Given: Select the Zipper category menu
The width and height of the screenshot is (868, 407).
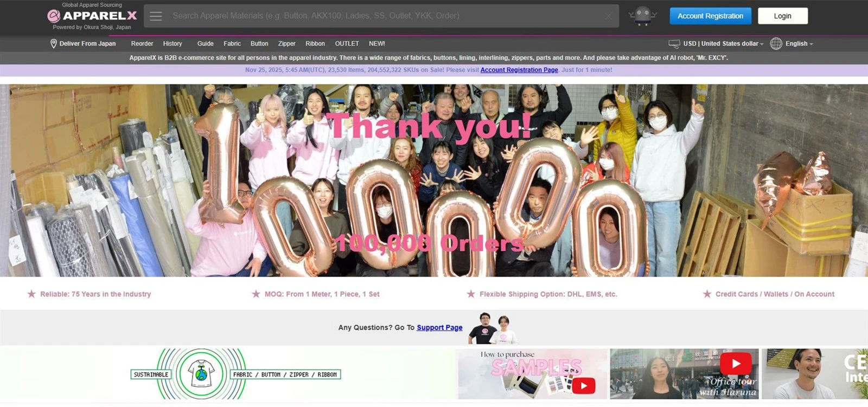Looking at the screenshot, I should coord(286,44).
